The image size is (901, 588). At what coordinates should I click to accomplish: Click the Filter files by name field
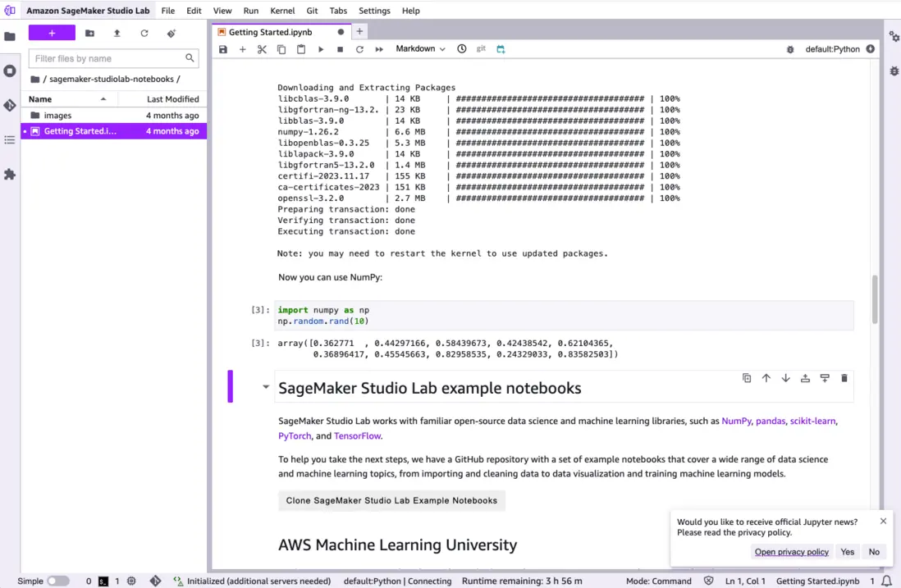pyautogui.click(x=108, y=59)
